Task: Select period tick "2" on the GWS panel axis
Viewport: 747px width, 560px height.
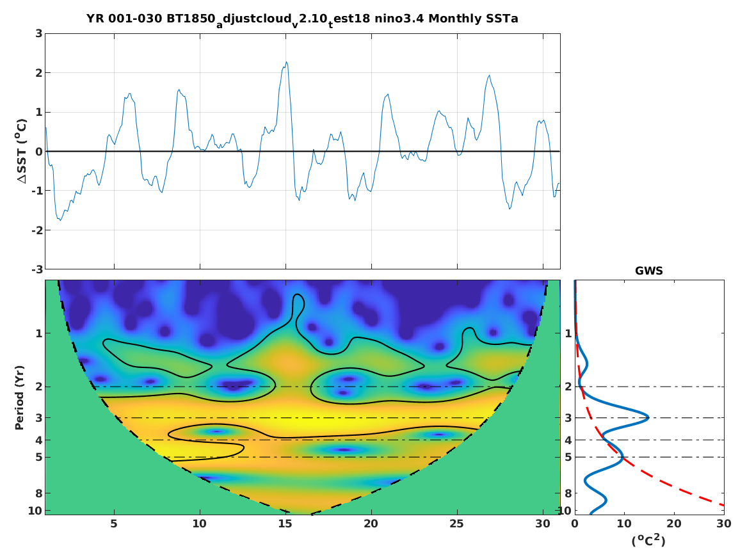Action: 568,387
